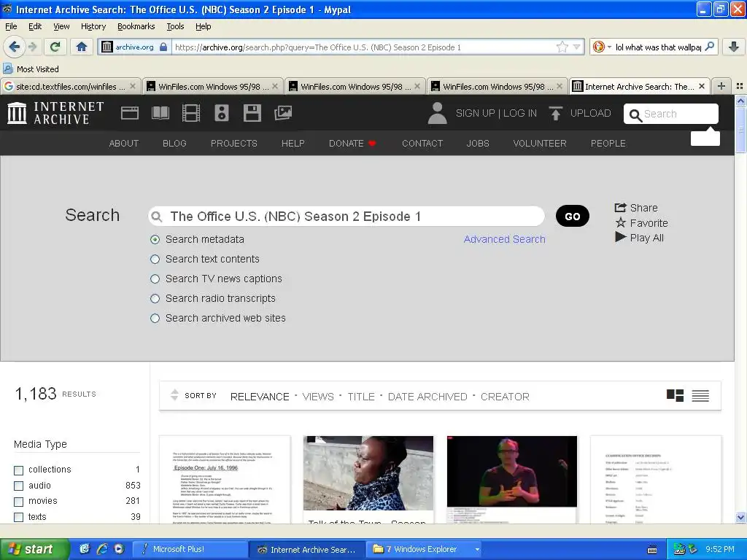Click the upload arrow icon
This screenshot has height=560, width=747.
(x=555, y=113)
